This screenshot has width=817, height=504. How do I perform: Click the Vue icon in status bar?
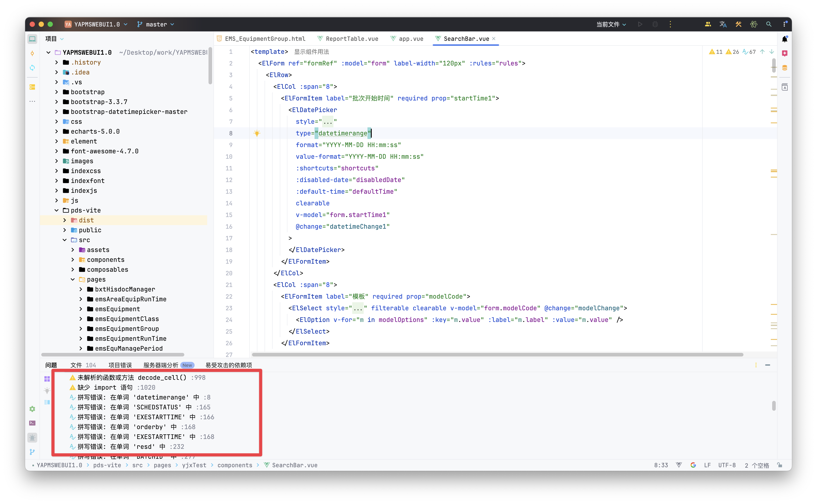[679, 465]
